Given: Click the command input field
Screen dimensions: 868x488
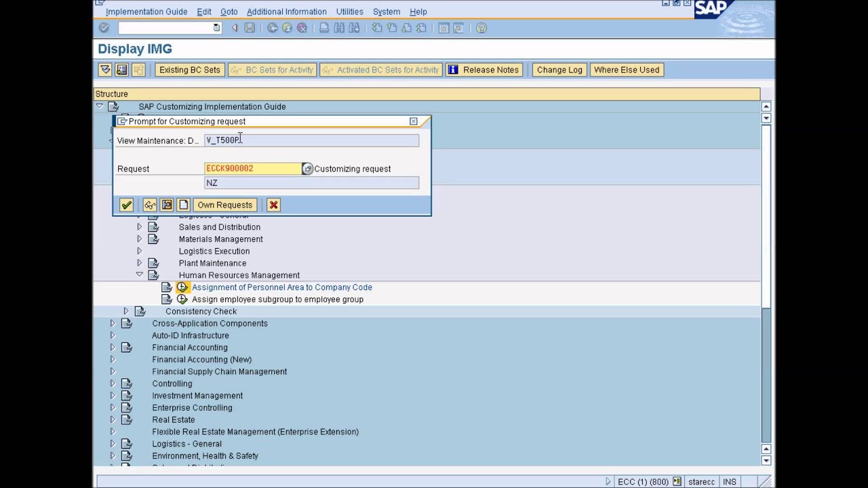Looking at the screenshot, I should [165, 28].
